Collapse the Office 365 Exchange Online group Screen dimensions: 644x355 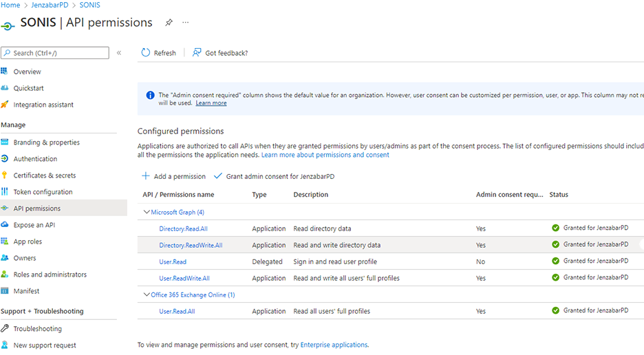click(147, 294)
